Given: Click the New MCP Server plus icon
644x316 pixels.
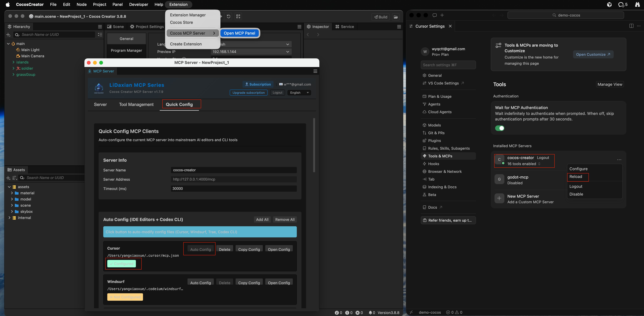Looking at the screenshot, I should point(499,198).
